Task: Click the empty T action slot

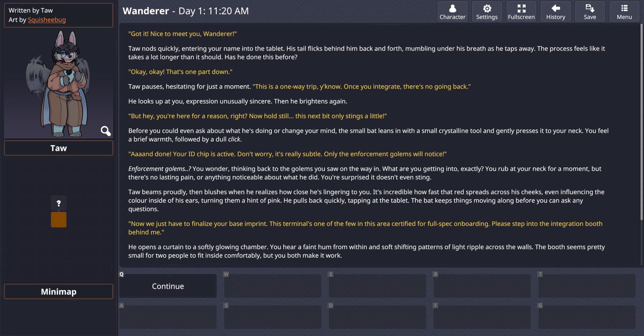Action: tap(587, 286)
